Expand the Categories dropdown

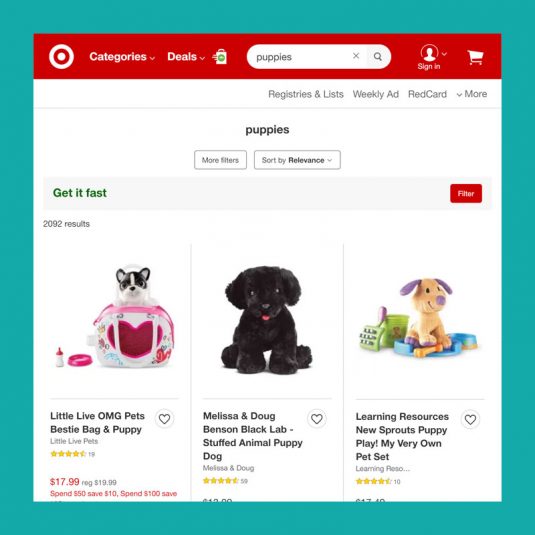click(122, 57)
